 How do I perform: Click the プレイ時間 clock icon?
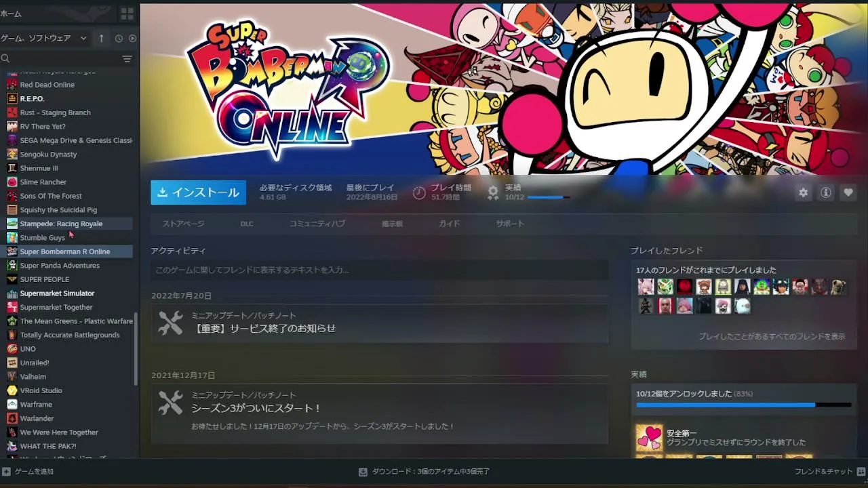pos(419,192)
